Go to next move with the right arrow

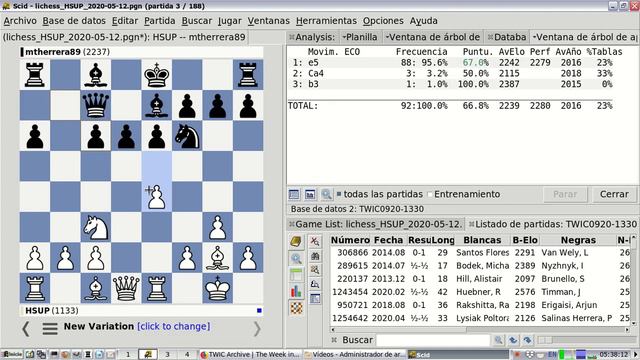(257, 329)
